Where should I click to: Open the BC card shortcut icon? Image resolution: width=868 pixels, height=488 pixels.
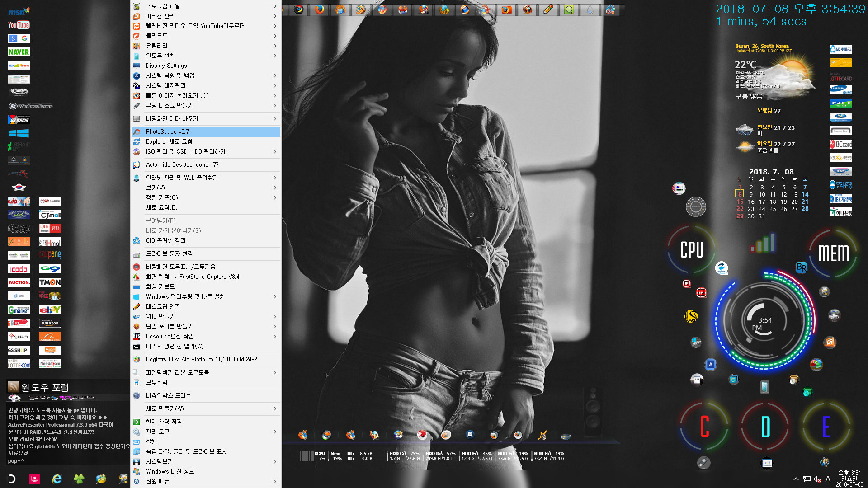pyautogui.click(x=840, y=145)
